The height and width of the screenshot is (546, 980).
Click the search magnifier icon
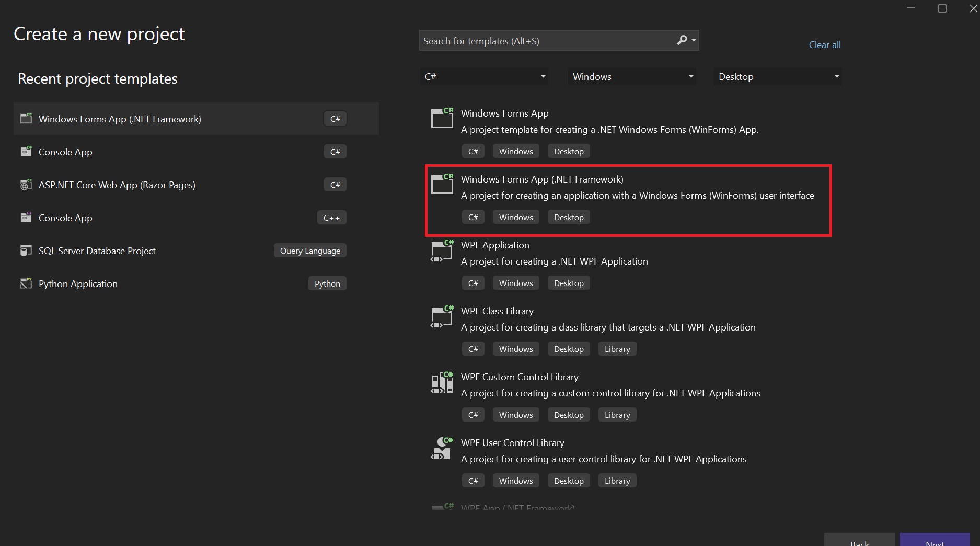point(682,40)
